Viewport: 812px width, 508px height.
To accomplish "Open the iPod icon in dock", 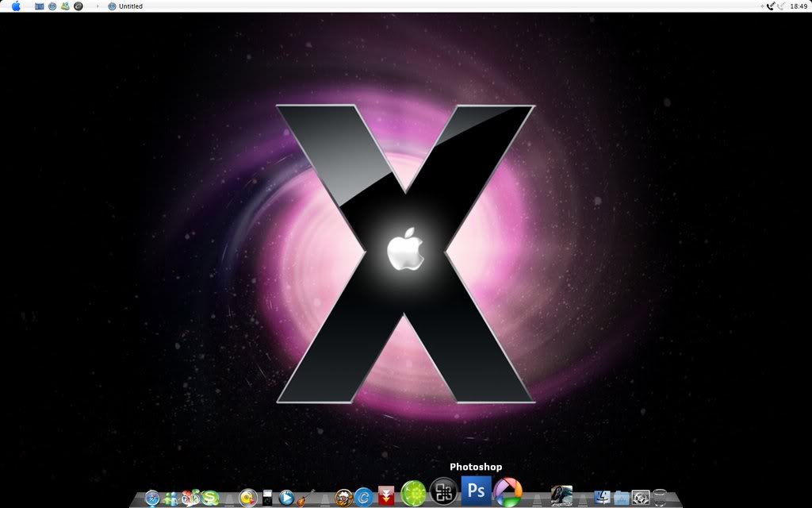I will coord(267,498).
